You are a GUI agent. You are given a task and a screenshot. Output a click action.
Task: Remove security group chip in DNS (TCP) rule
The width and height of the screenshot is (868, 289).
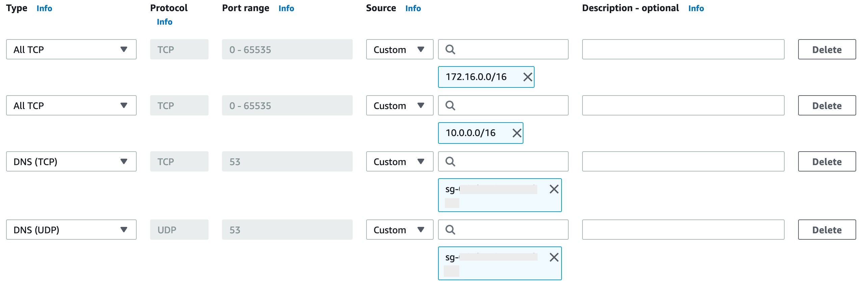point(554,189)
